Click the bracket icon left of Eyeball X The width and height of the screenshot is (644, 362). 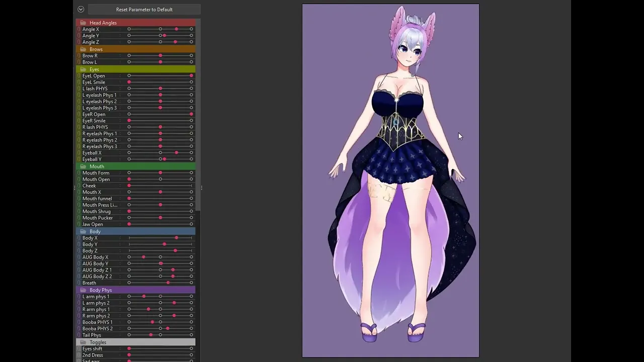[79, 153]
